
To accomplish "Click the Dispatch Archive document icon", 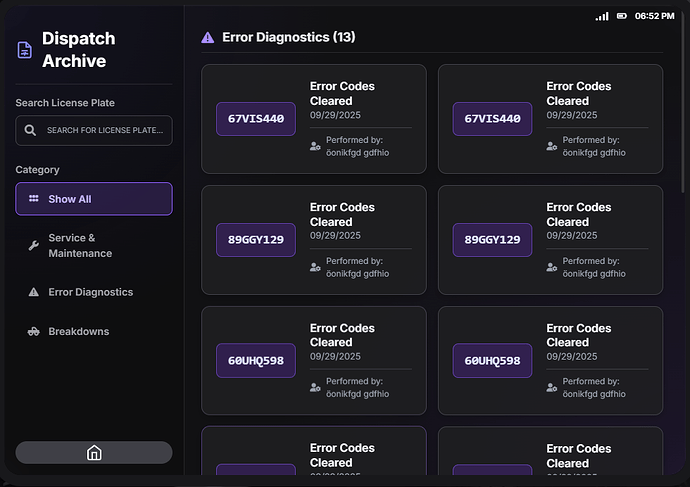I will tap(25, 50).
